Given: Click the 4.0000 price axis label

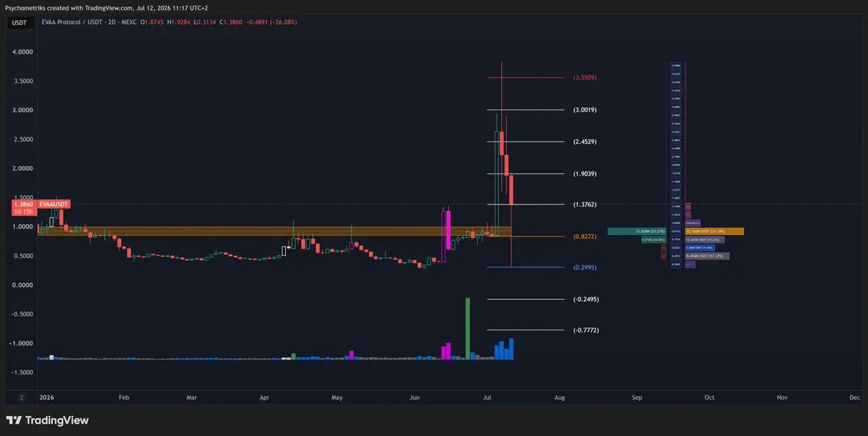Looking at the screenshot, I should coord(22,52).
